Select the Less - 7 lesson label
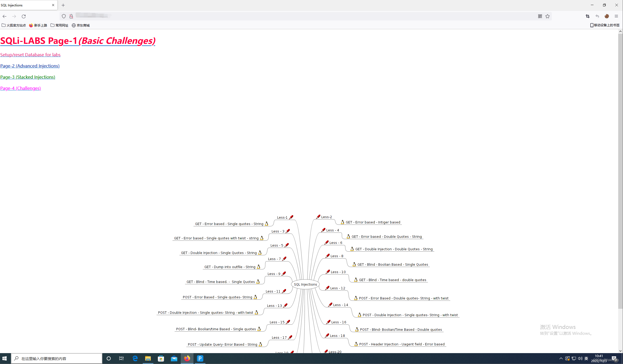623x364 pixels. [275, 259]
